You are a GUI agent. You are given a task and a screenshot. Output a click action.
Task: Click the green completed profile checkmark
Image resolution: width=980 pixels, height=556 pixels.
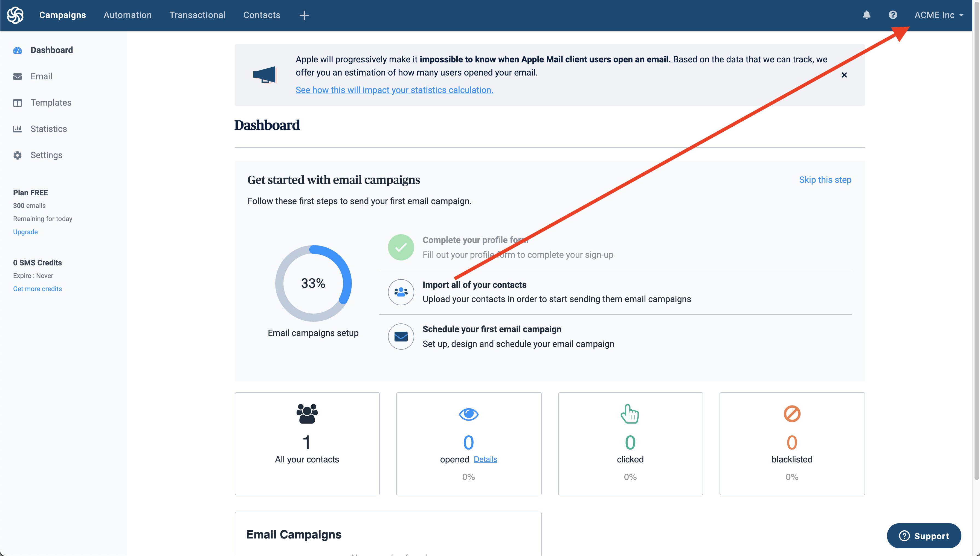pyautogui.click(x=401, y=247)
